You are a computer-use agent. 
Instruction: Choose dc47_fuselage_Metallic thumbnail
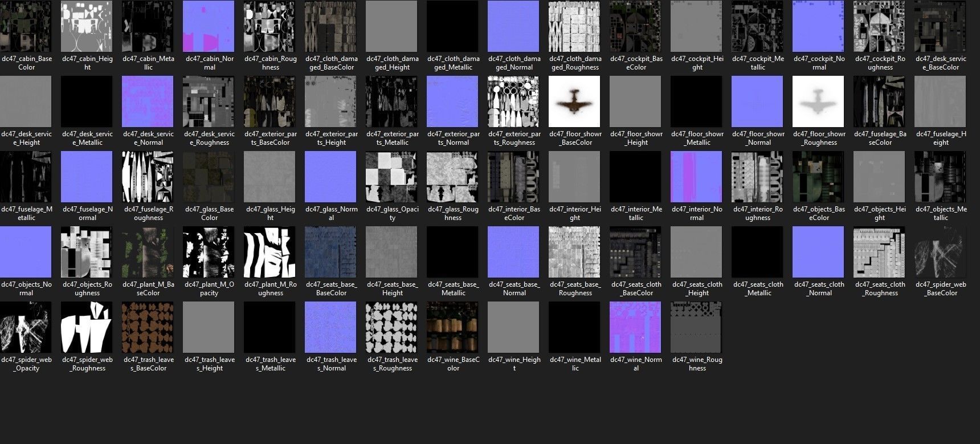(26, 177)
